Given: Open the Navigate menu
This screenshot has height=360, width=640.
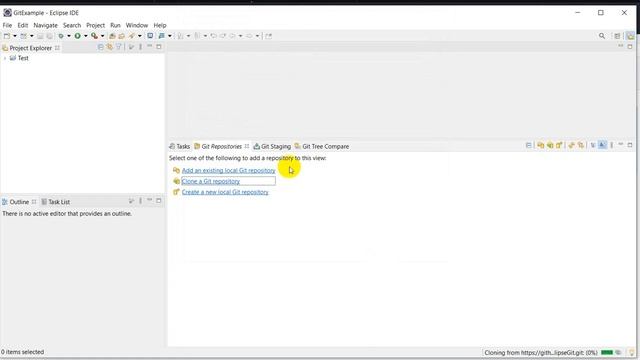Looking at the screenshot, I should [45, 25].
